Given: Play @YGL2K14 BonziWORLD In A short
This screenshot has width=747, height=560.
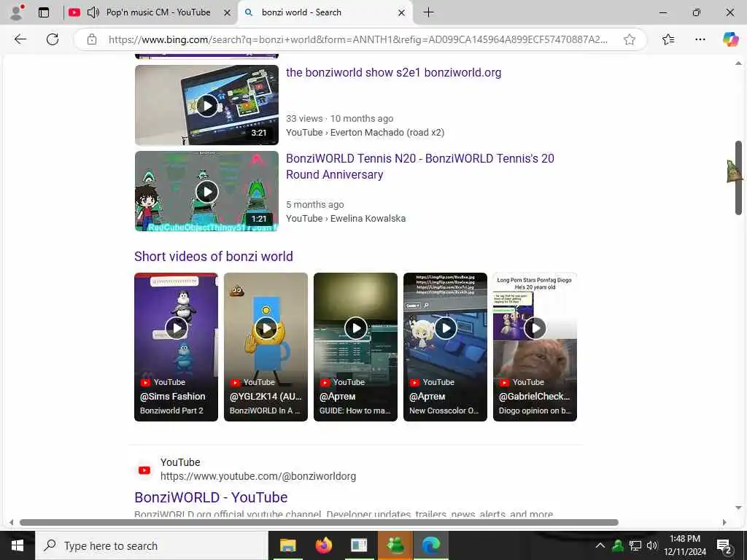Looking at the screenshot, I should click(x=266, y=346).
